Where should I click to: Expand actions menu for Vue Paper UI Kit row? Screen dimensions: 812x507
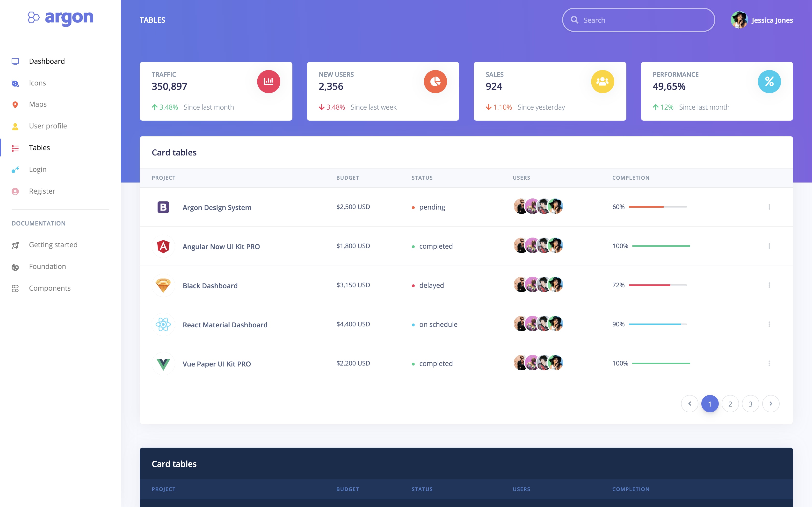(x=769, y=363)
